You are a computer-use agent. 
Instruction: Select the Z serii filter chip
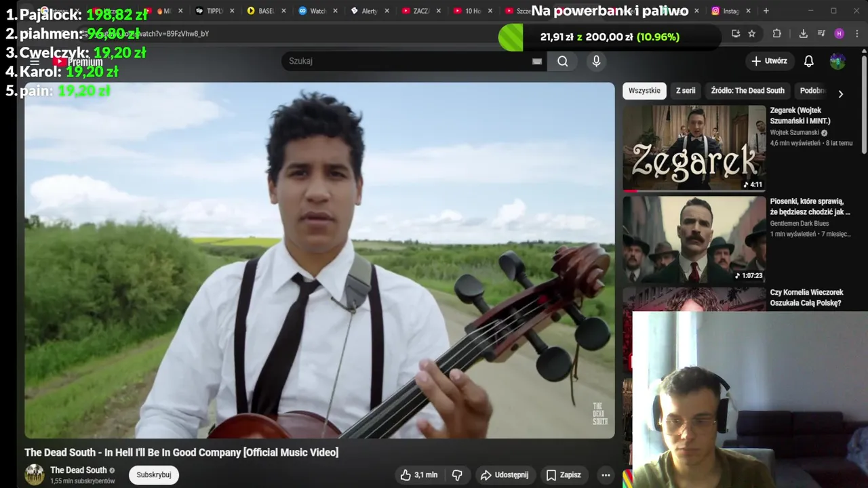[x=686, y=91]
